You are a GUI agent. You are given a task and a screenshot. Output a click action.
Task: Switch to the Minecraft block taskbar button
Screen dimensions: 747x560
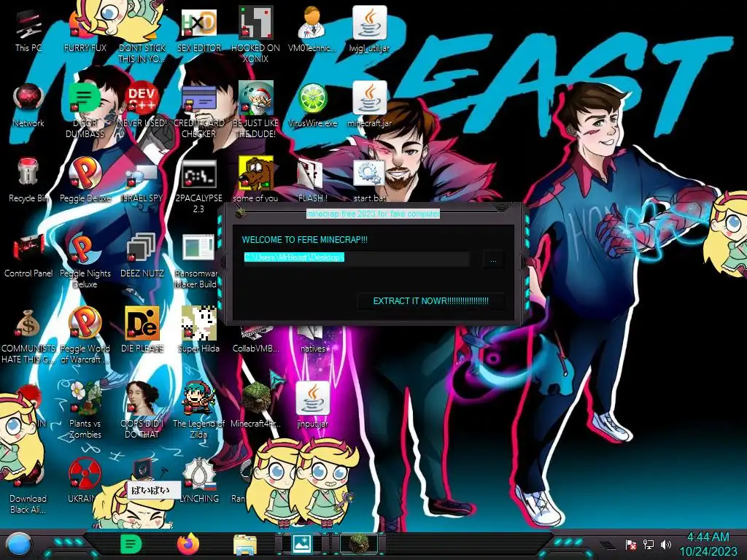[x=359, y=544]
